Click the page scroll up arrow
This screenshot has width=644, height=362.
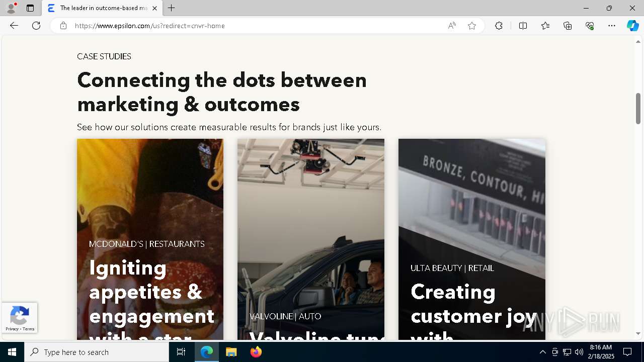coord(638,42)
